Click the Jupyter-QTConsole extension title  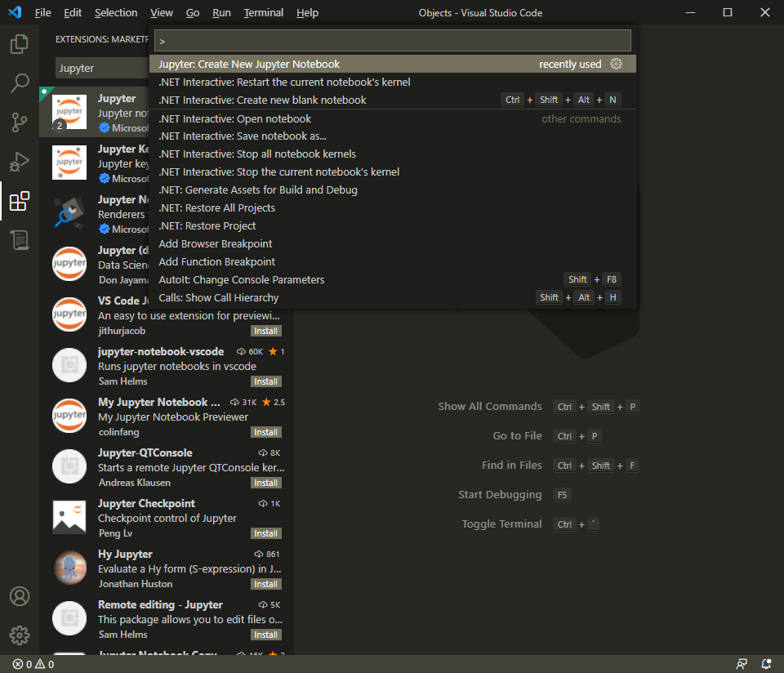(x=145, y=453)
